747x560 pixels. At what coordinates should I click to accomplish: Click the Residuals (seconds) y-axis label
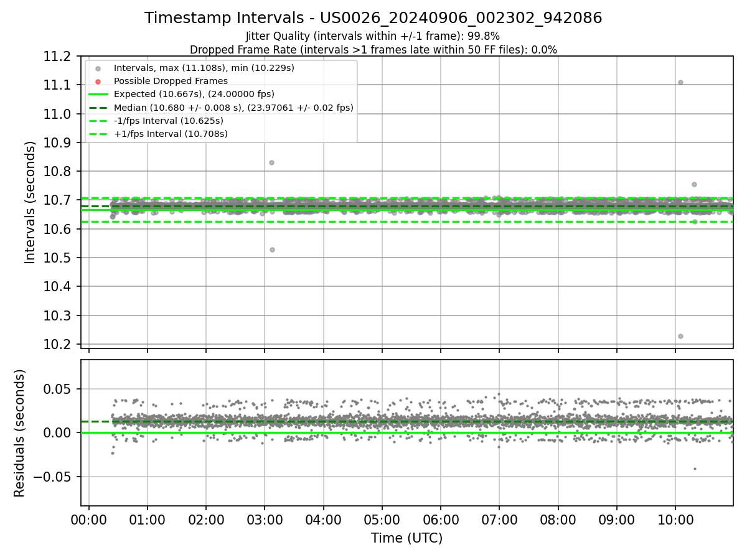click(x=20, y=433)
